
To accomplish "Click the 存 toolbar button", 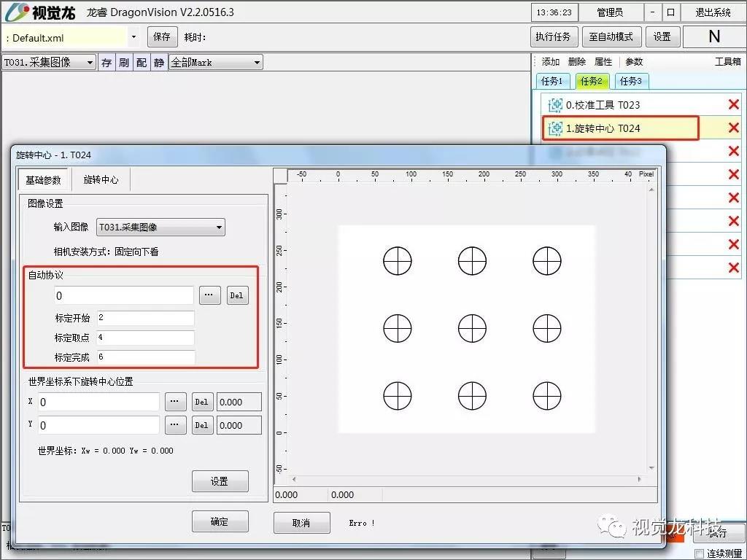I will (107, 63).
